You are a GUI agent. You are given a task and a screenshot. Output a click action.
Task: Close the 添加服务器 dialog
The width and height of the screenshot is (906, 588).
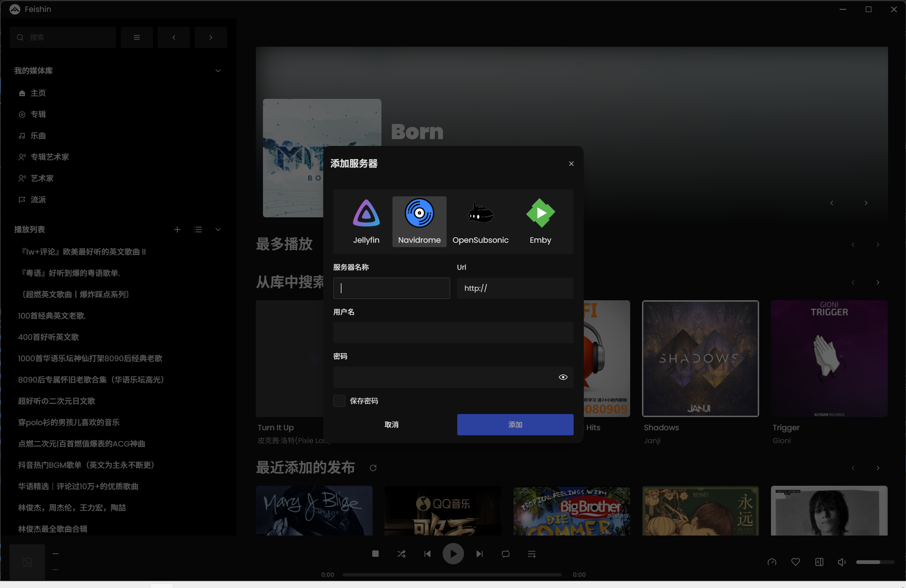[571, 164]
